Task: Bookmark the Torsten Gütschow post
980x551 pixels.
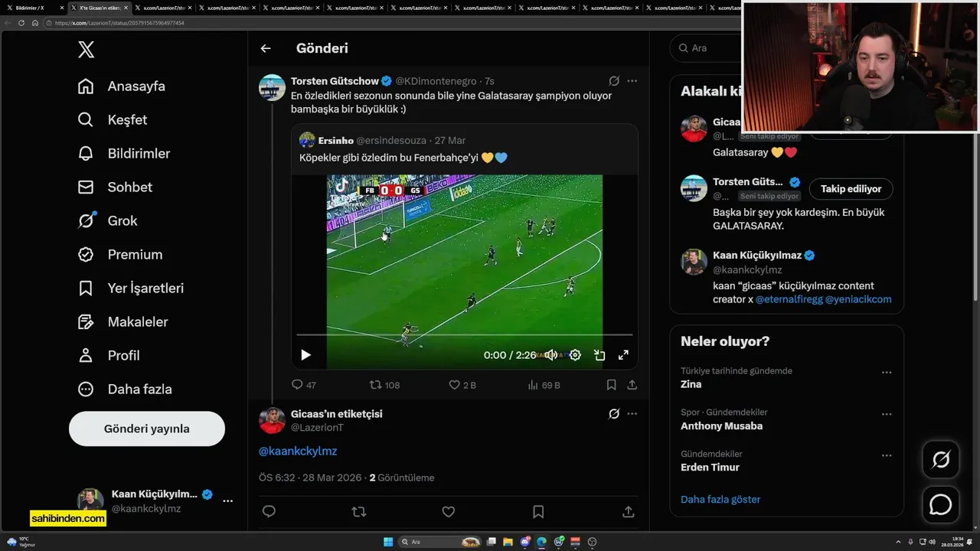Action: (x=611, y=385)
